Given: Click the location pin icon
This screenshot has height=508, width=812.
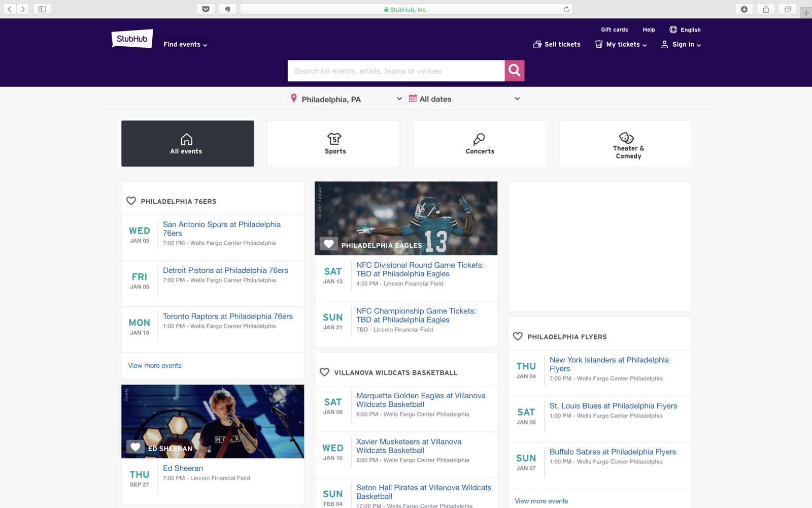Looking at the screenshot, I should coord(293,98).
